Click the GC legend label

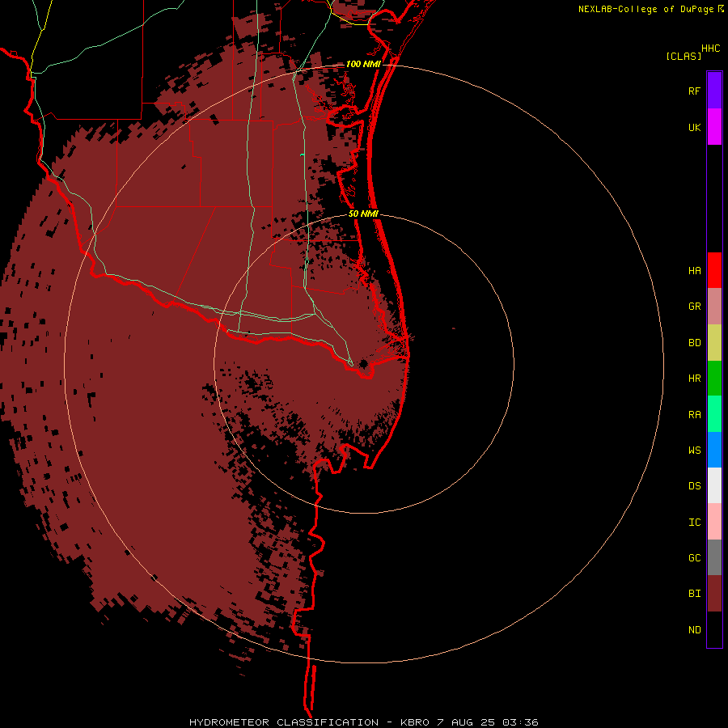pyautogui.click(x=694, y=557)
